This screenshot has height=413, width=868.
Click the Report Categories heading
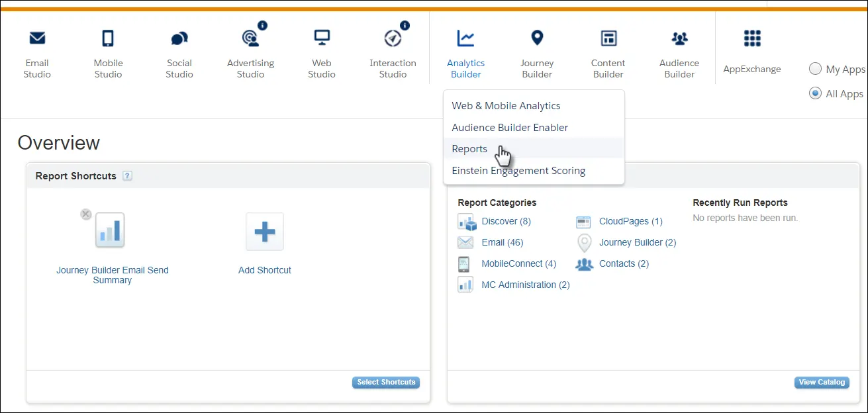497,203
